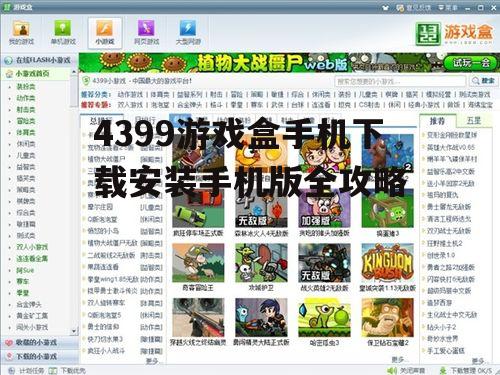Open 闯关小游戏 in the sidebar

point(32,327)
